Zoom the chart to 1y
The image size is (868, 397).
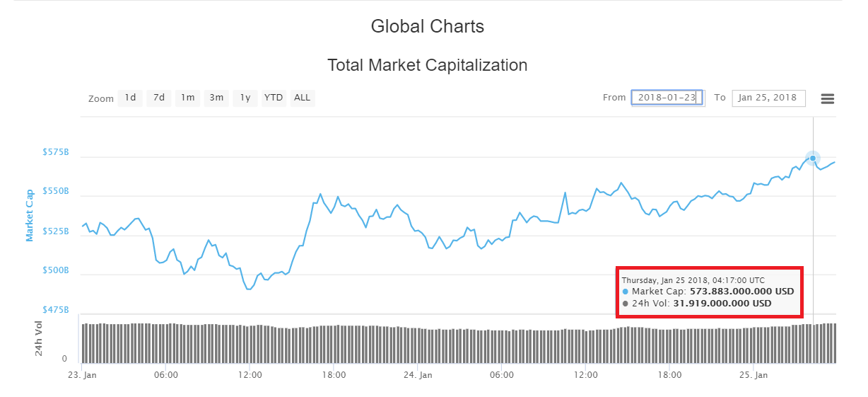pyautogui.click(x=245, y=98)
